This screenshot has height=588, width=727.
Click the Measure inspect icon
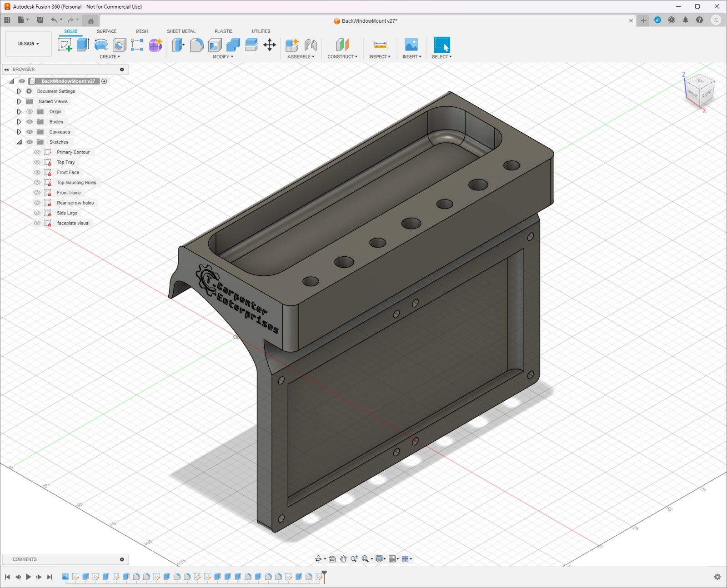tap(380, 45)
